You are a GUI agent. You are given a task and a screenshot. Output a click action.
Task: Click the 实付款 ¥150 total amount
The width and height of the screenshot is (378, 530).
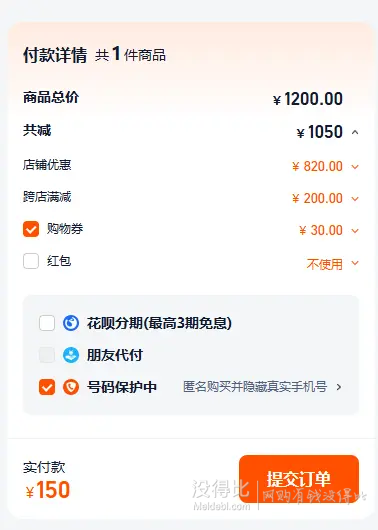pos(48,490)
